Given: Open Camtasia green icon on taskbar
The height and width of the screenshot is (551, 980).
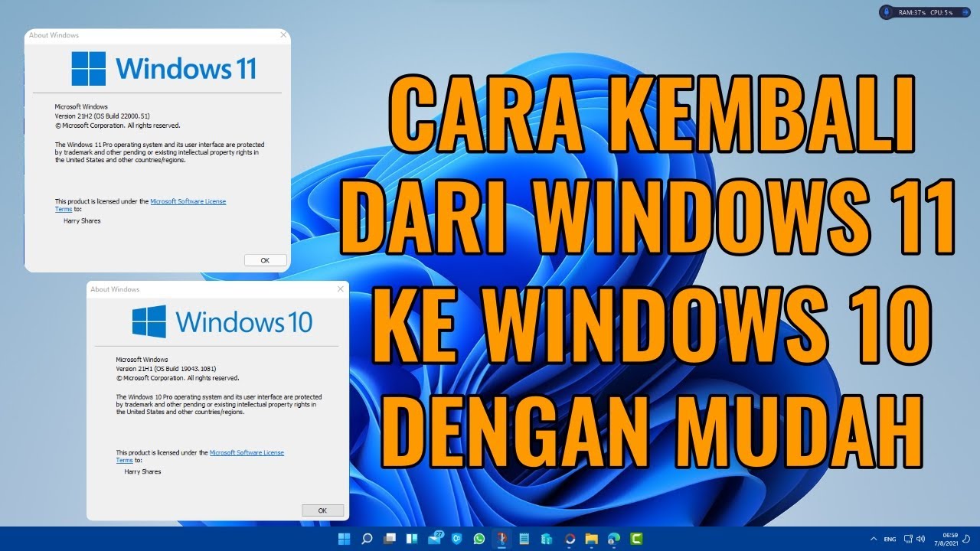Looking at the screenshot, I should click(x=636, y=539).
